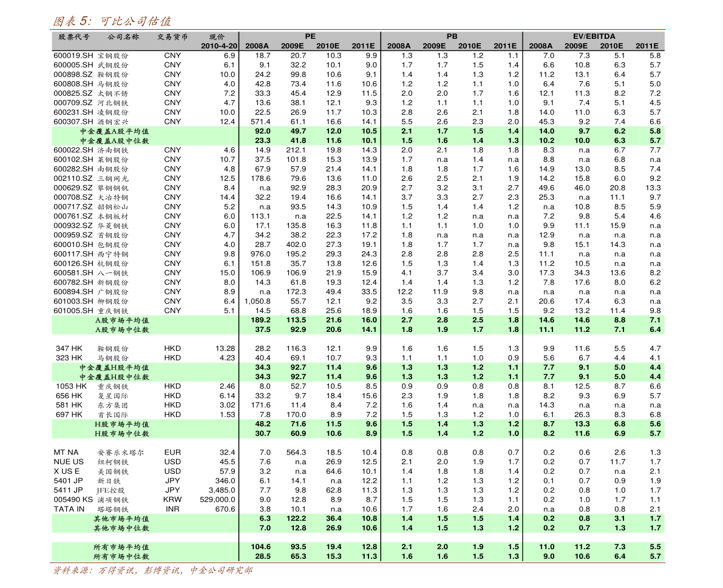This screenshot has height=588, width=723.
Task: Select ticker MT NA
Action: [x=66, y=453]
